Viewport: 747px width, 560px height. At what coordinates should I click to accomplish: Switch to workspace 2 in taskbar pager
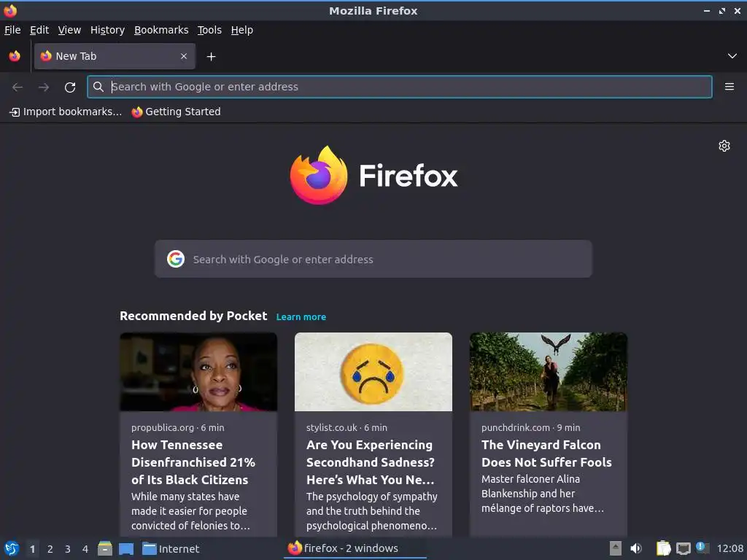pos(50,549)
